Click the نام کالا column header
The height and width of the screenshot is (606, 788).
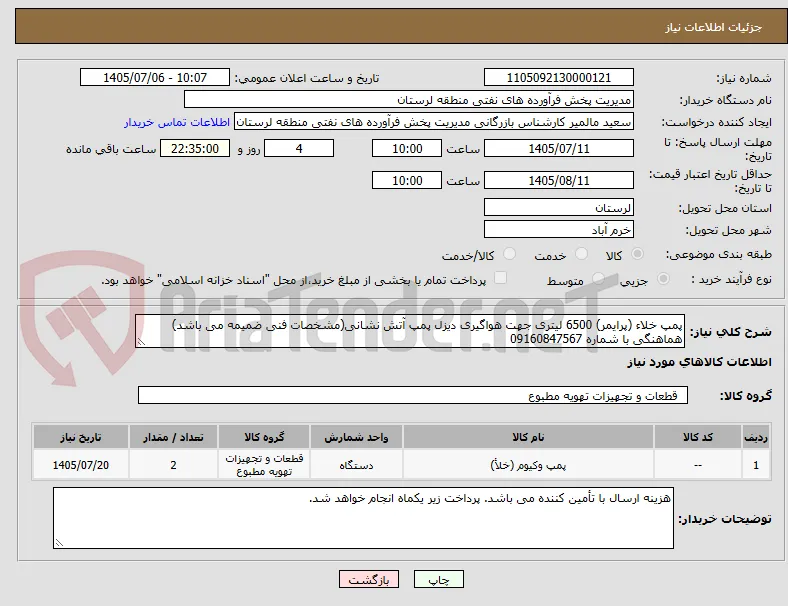pos(528,437)
